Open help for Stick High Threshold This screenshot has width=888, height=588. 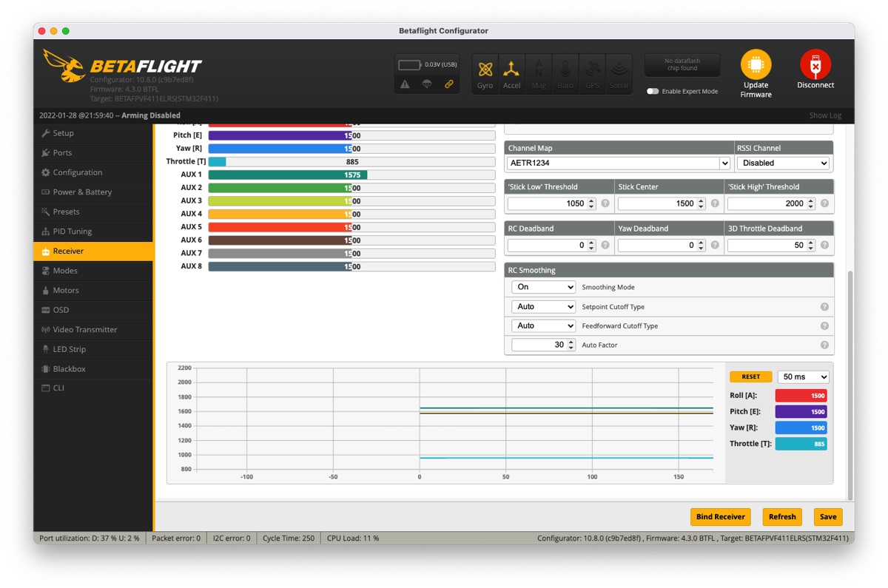point(824,203)
